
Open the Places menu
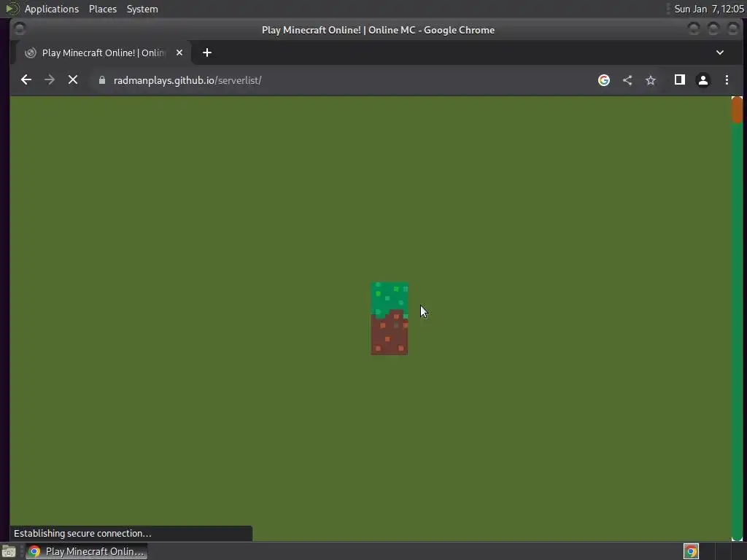102,9
